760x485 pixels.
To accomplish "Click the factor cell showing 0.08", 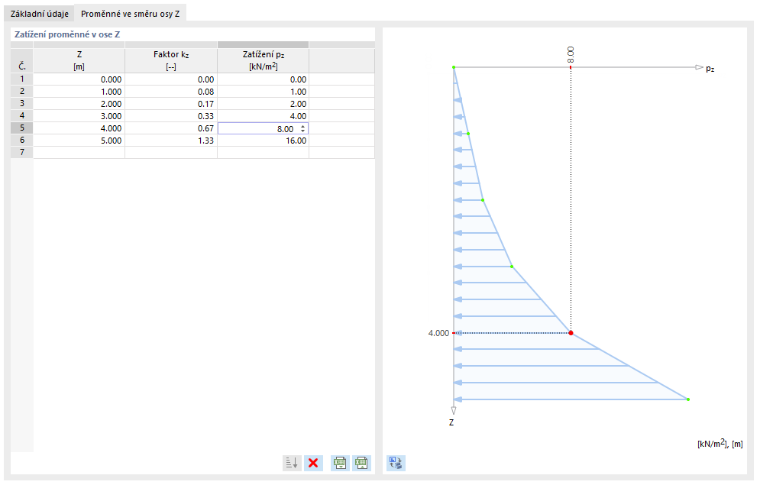I will pyautogui.click(x=171, y=92).
